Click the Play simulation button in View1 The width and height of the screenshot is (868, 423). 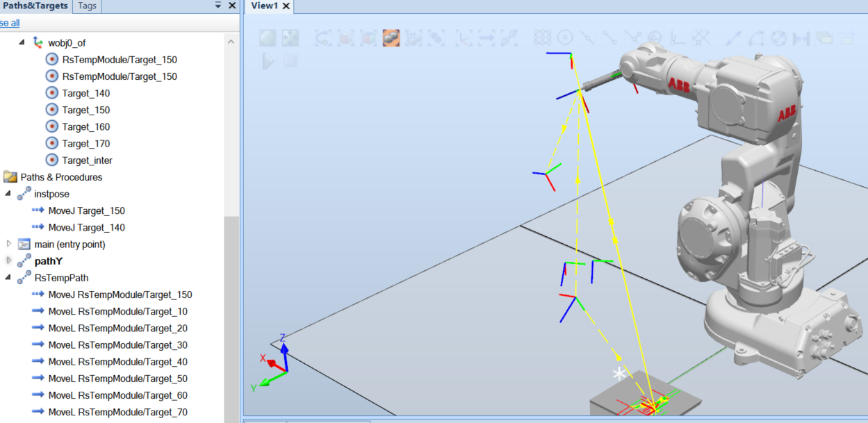coord(268,60)
